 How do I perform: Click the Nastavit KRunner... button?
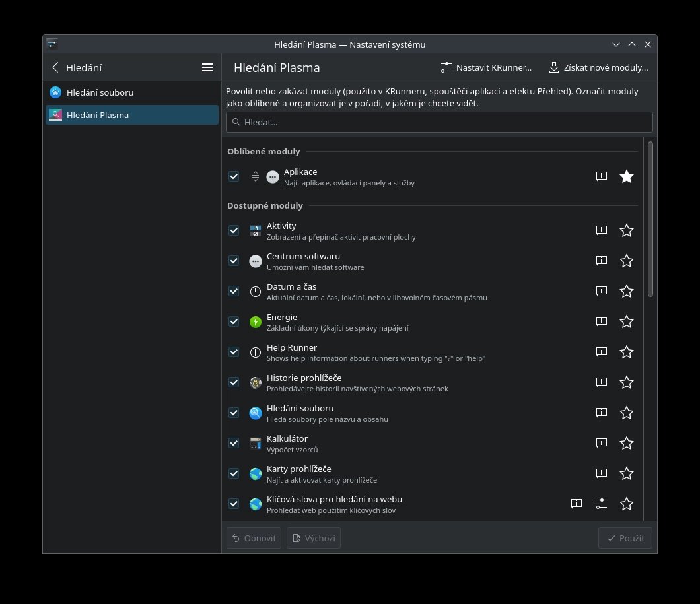(486, 67)
